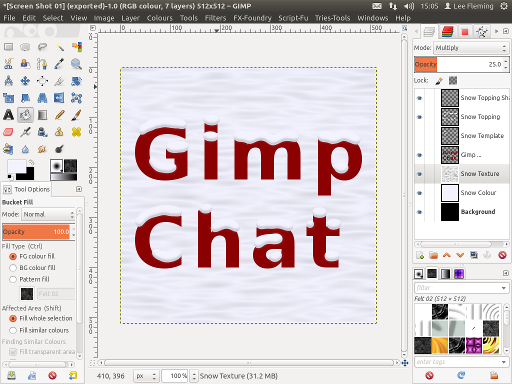The height and width of the screenshot is (384, 512).
Task: Select the Colour Picker eyedropper tool
Action: (x=59, y=64)
